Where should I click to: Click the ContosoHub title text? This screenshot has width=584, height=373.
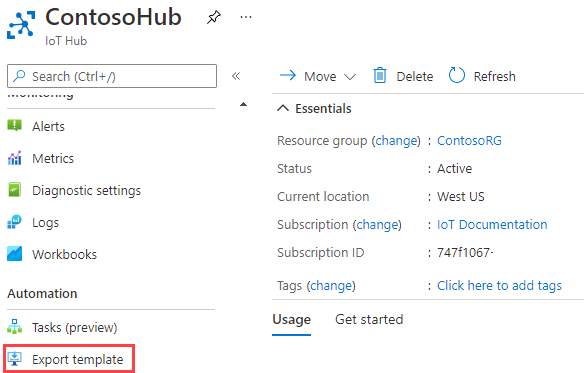pos(113,17)
